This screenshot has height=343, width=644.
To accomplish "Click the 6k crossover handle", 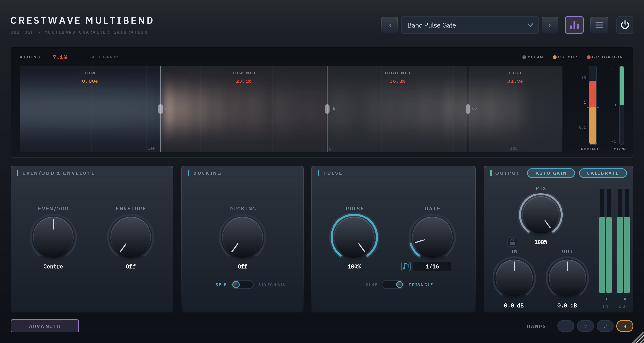I will (468, 109).
